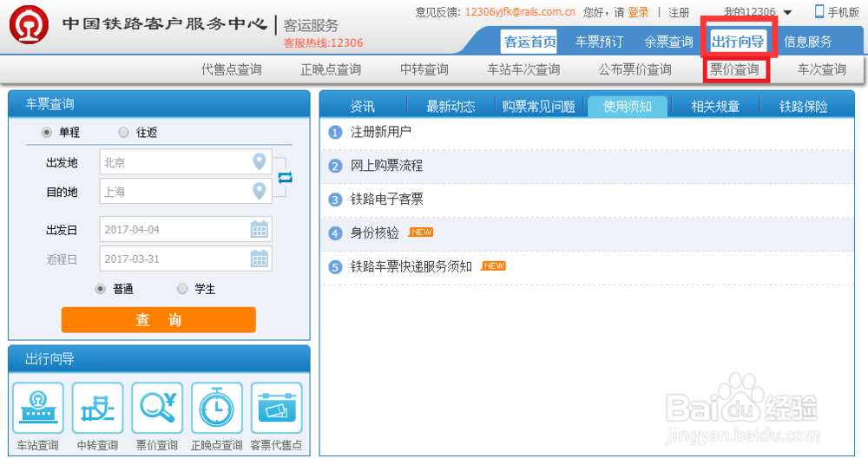Open the 铁路电子客票 article
Screen dimensions: 868x465
[386, 200]
